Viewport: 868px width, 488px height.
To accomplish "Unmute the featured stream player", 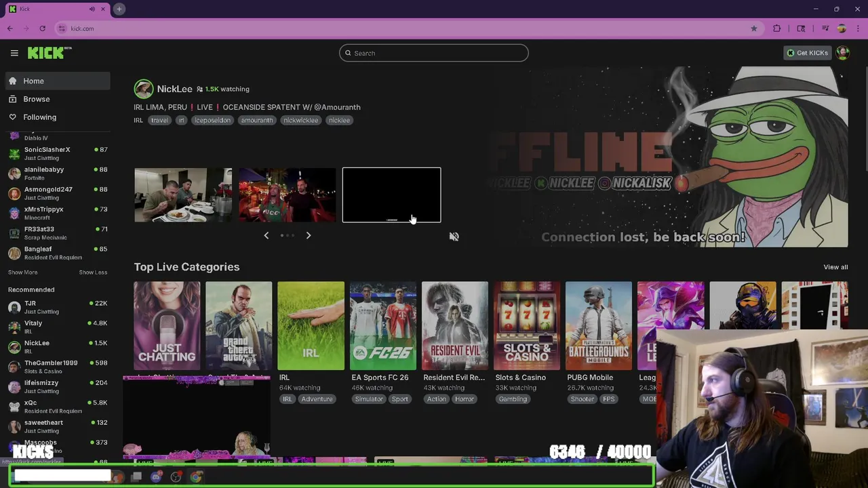I will 454,237.
